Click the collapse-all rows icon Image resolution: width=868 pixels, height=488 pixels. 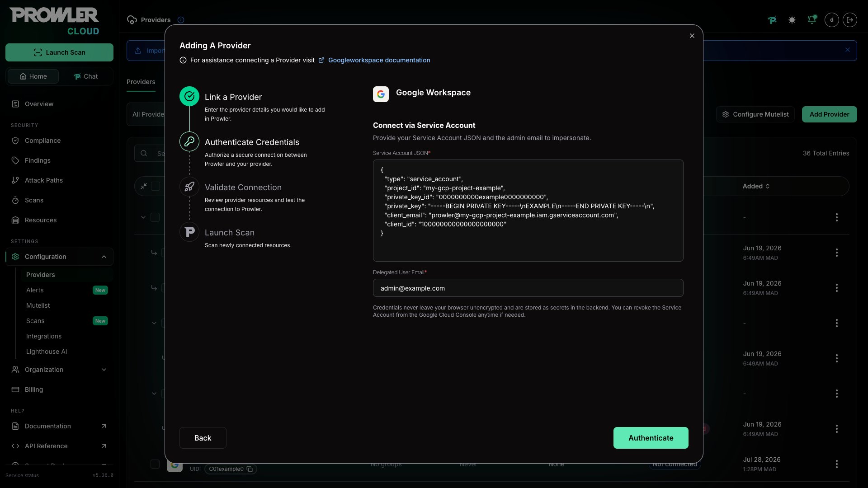pyautogui.click(x=144, y=186)
